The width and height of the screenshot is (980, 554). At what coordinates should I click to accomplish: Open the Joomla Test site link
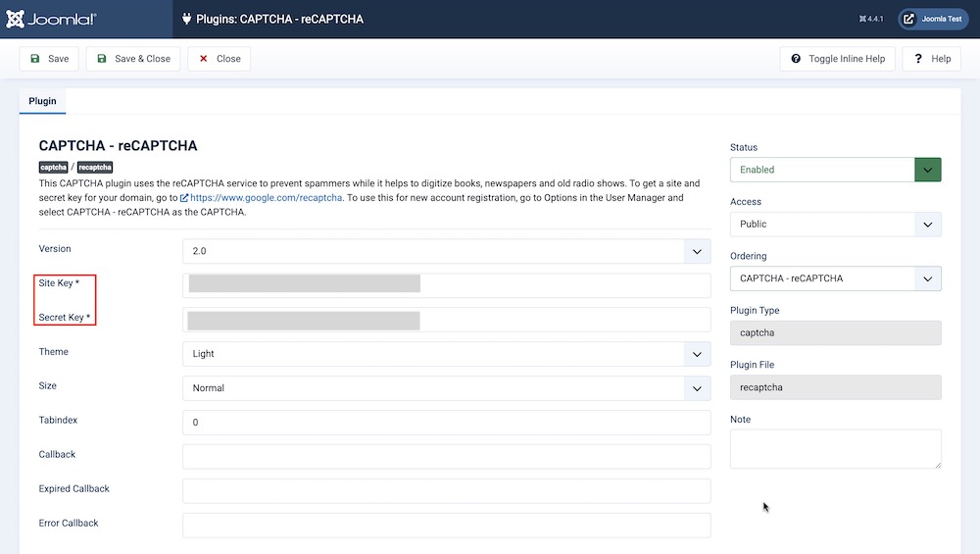point(932,19)
